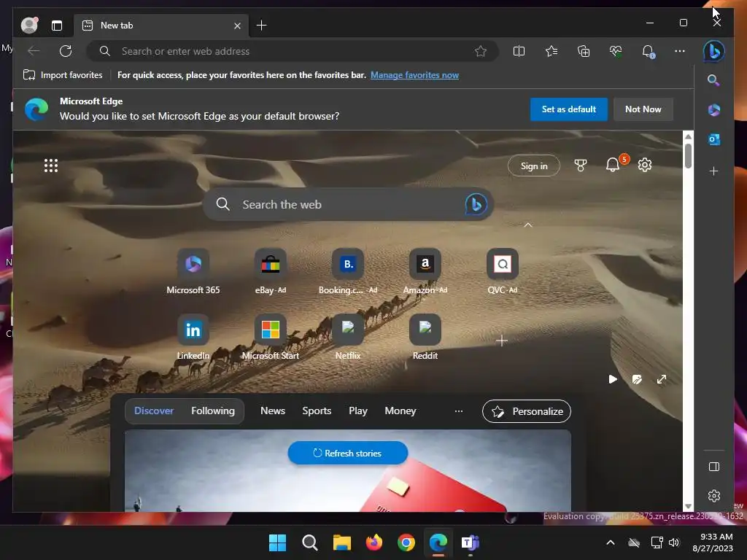Show more feed categories ellipsis
The image size is (747, 560).
(x=458, y=411)
